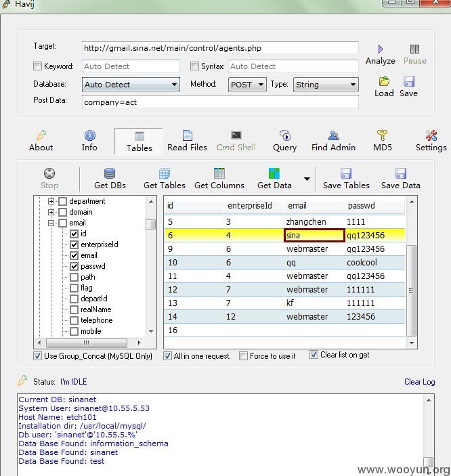Click the Save floppy icon near Load
The image size is (451, 476).
click(x=409, y=81)
